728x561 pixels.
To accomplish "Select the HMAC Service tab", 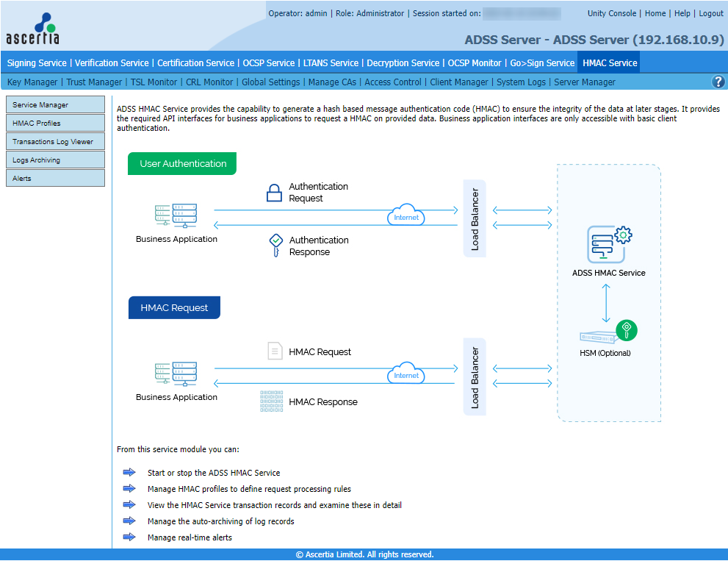I will click(610, 63).
